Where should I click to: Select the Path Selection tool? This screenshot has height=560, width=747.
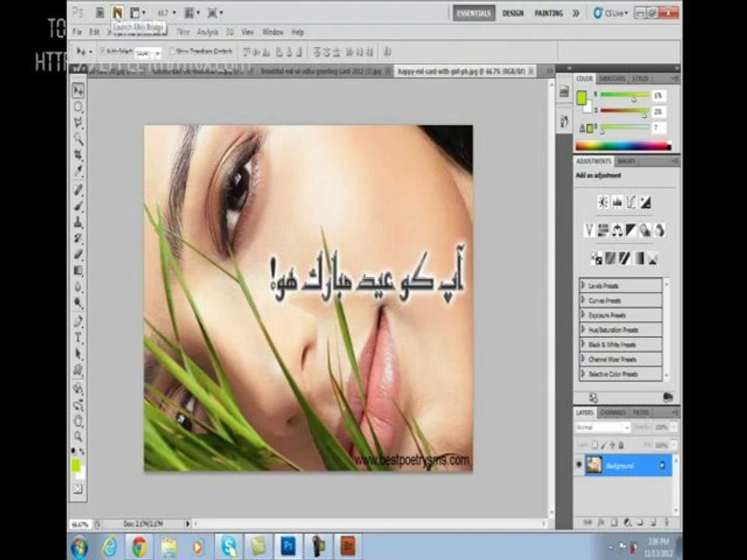click(x=78, y=354)
